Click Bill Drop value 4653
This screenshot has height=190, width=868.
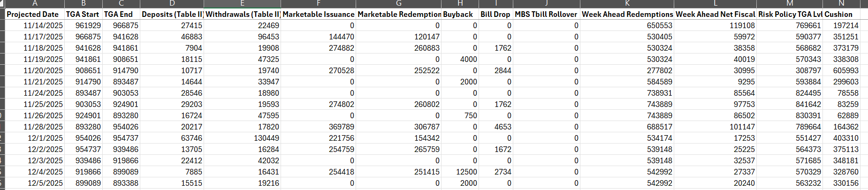(x=496, y=127)
